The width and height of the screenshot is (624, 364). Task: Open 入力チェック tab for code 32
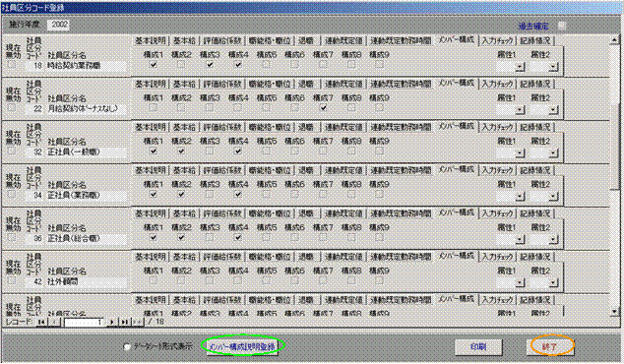(x=497, y=127)
